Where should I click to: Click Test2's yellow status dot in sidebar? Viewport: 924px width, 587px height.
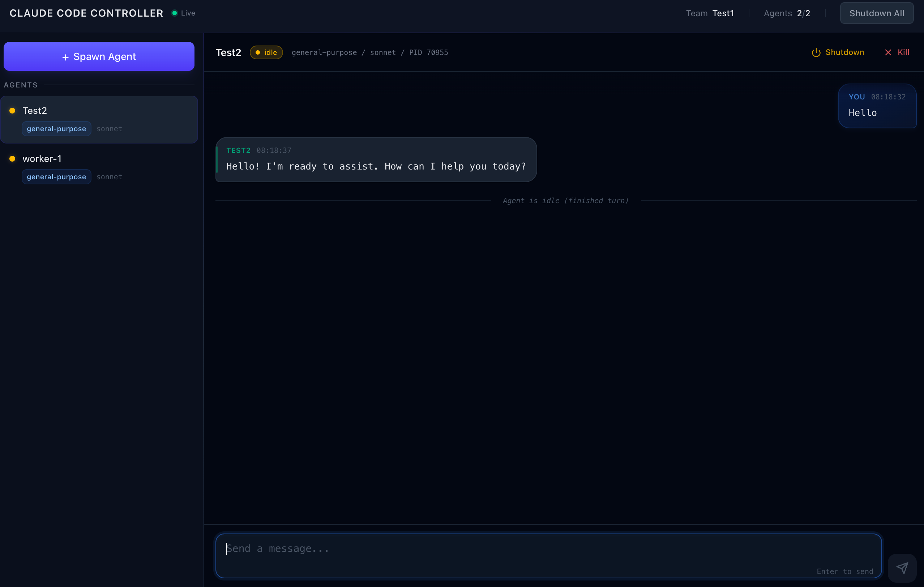tap(12, 111)
